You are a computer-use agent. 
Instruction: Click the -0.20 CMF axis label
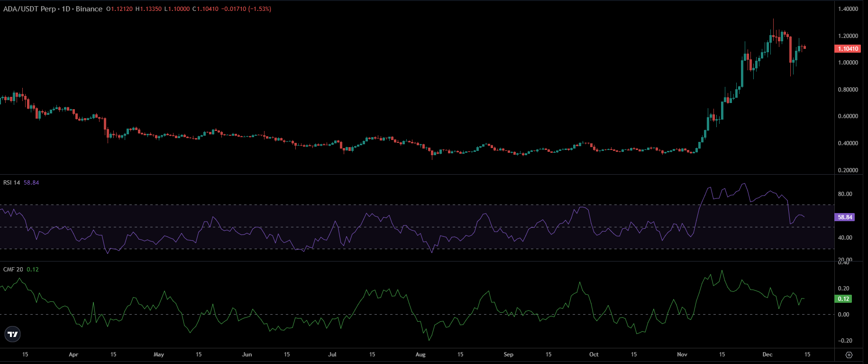844,341
